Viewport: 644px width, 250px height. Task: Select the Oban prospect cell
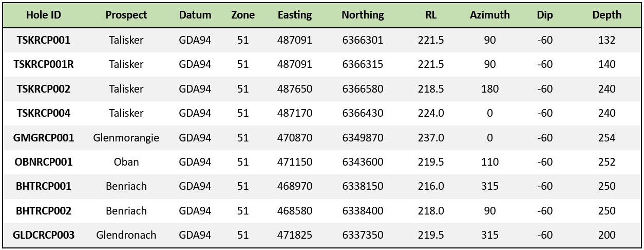(126, 162)
